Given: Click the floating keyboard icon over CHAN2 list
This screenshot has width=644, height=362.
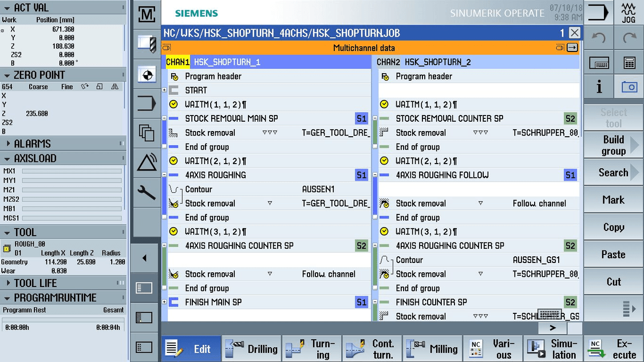Looking at the screenshot, I should tap(550, 315).
